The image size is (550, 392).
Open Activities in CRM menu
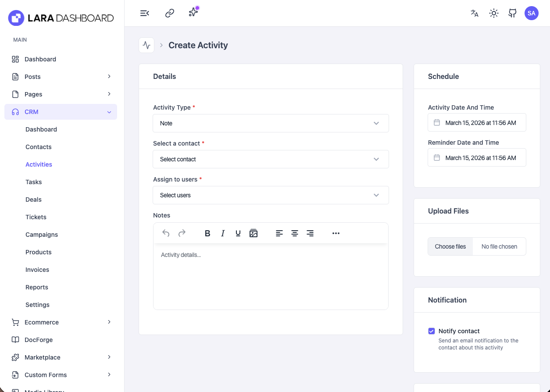pos(39,164)
